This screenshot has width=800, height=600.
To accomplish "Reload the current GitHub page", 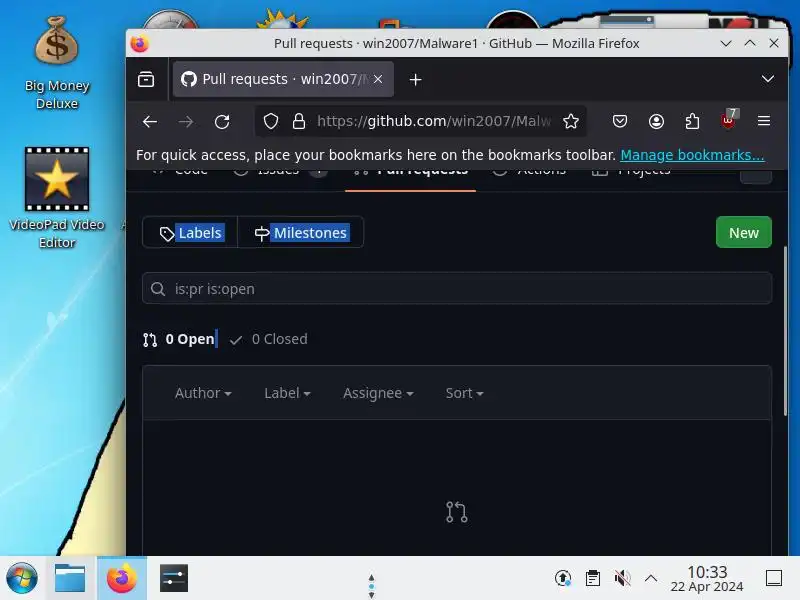I will pos(222,121).
